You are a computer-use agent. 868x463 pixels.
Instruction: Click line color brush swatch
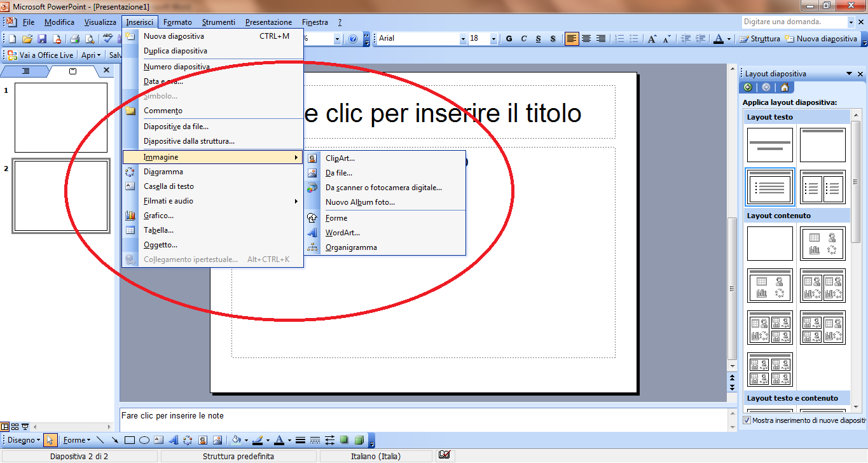click(x=257, y=440)
